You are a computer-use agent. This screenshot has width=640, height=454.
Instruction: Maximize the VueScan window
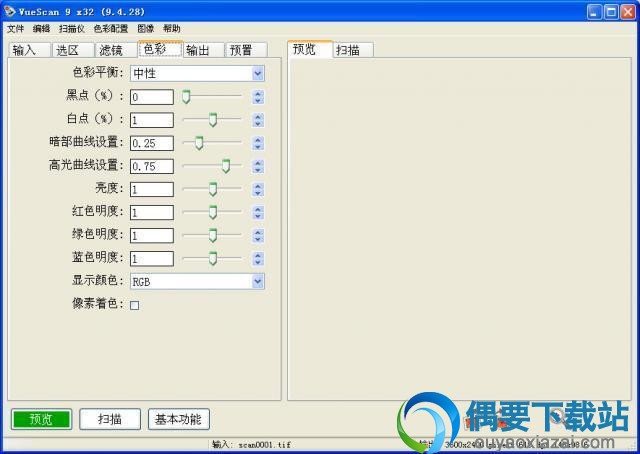[611, 12]
